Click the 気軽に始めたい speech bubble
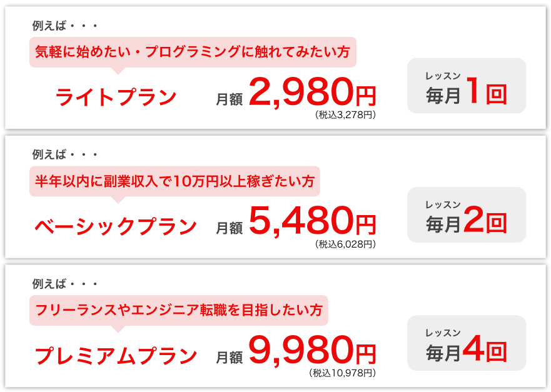The width and height of the screenshot is (551, 392). click(193, 52)
